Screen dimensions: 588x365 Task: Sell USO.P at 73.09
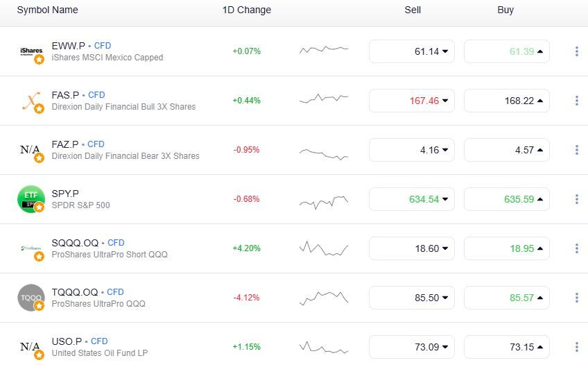[412, 347]
